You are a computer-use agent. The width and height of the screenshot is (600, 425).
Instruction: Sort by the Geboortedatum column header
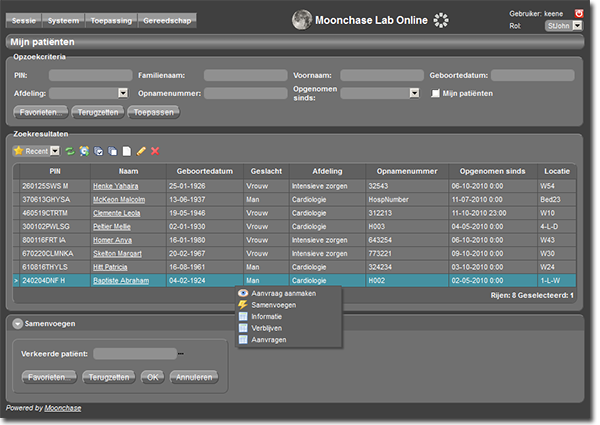(205, 171)
